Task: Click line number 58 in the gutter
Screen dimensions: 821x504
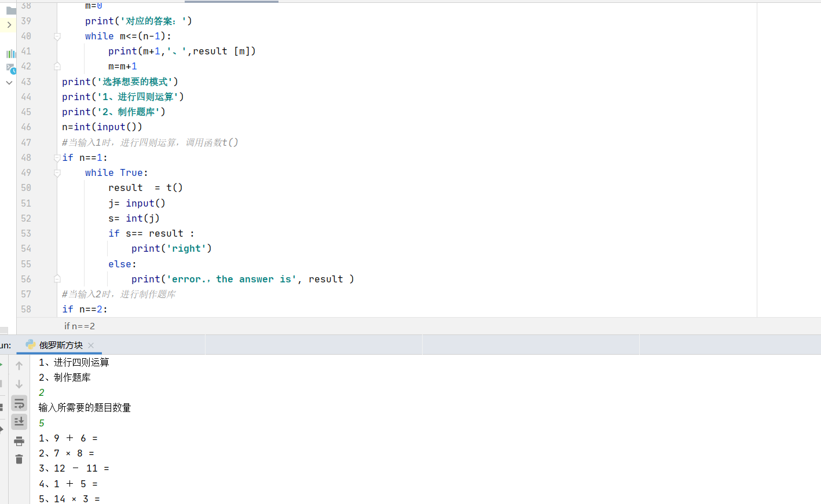Action: [26, 310]
